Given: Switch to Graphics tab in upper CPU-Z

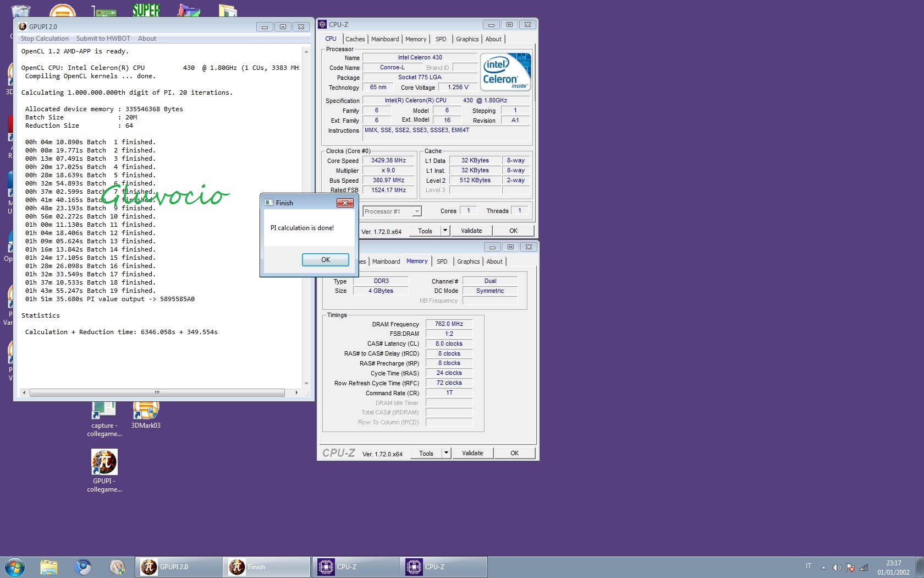Looking at the screenshot, I should (x=468, y=39).
